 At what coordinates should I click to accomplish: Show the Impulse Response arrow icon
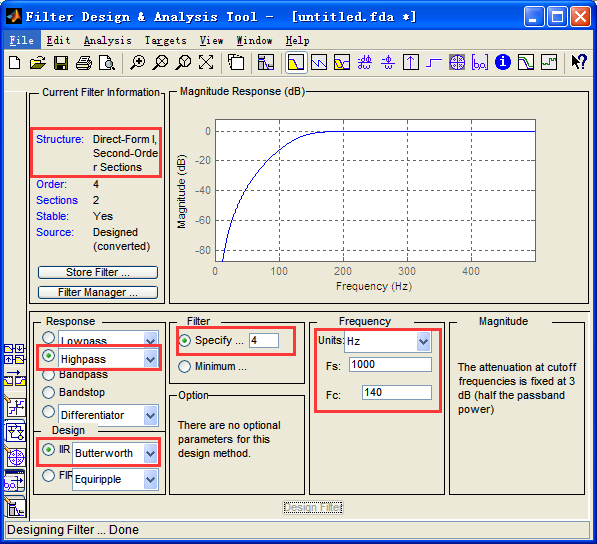tap(410, 62)
